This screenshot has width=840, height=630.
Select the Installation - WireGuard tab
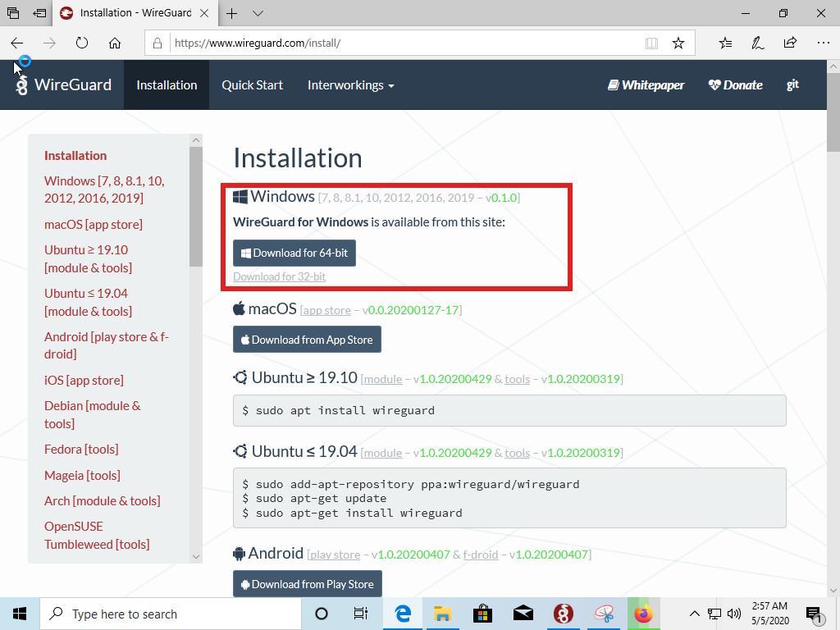pyautogui.click(x=134, y=13)
